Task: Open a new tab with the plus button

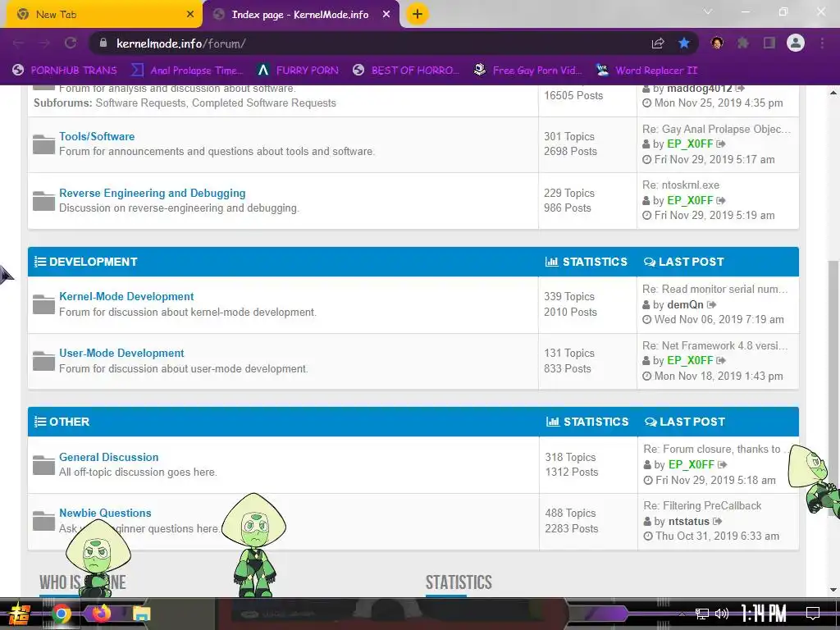Action: click(x=418, y=14)
